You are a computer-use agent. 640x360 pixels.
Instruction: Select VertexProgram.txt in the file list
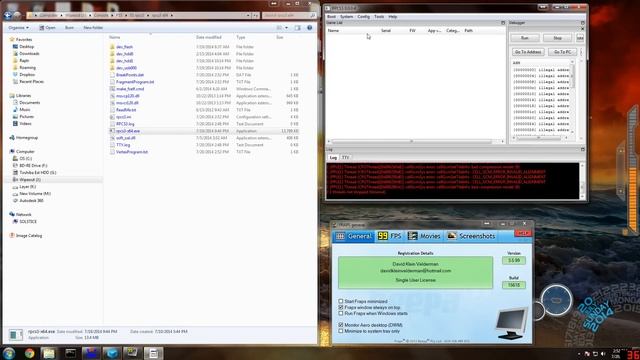click(x=132, y=152)
